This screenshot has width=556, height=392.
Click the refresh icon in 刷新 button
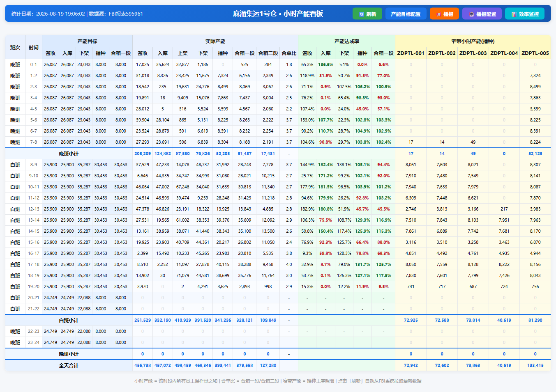[361, 14]
